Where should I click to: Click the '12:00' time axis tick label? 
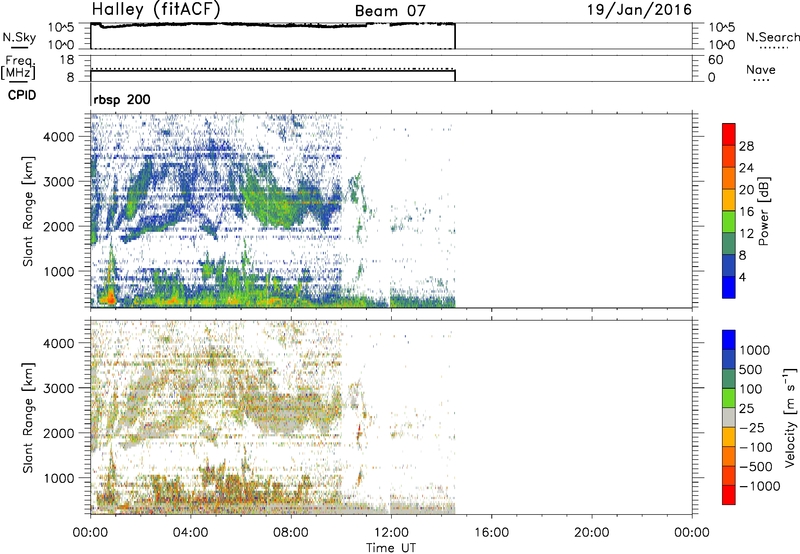pyautogui.click(x=391, y=533)
